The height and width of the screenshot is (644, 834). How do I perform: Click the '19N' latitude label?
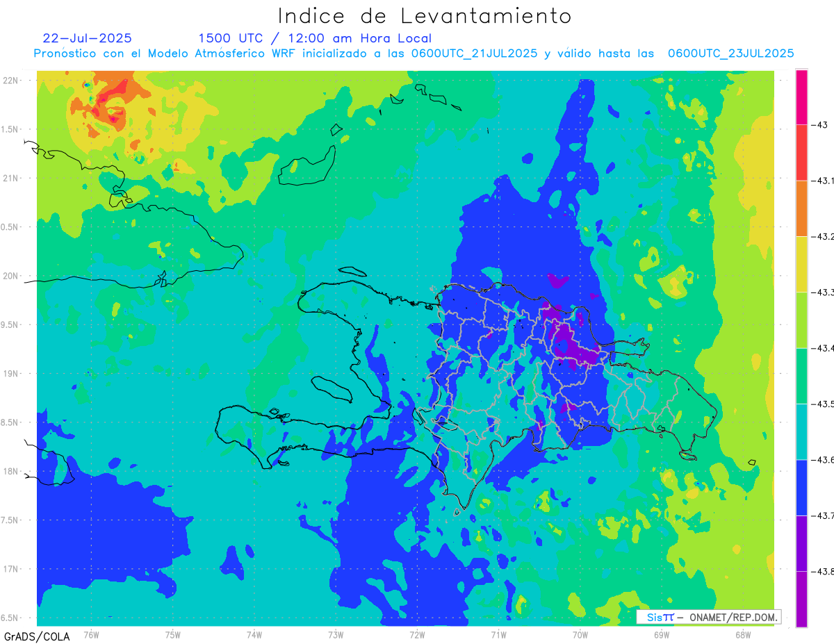(x=12, y=374)
